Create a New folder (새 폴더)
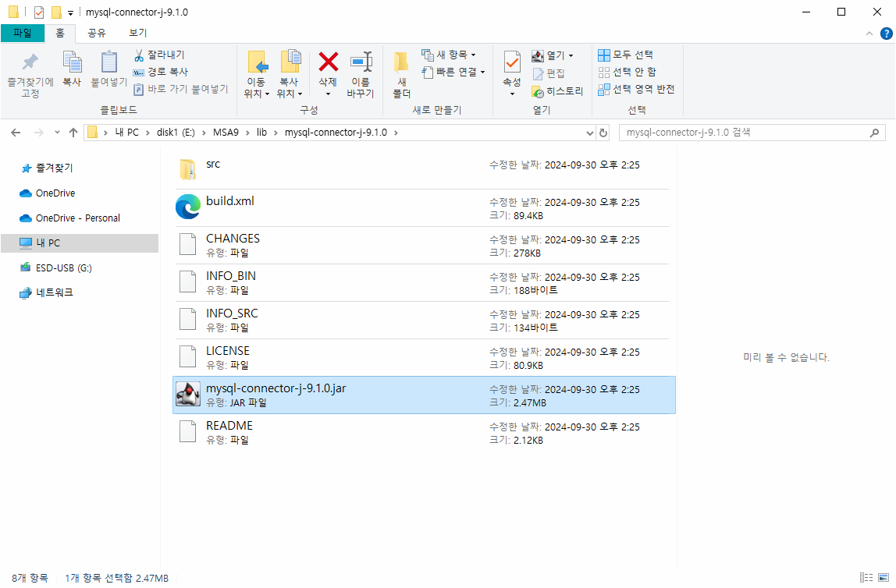 pyautogui.click(x=402, y=74)
